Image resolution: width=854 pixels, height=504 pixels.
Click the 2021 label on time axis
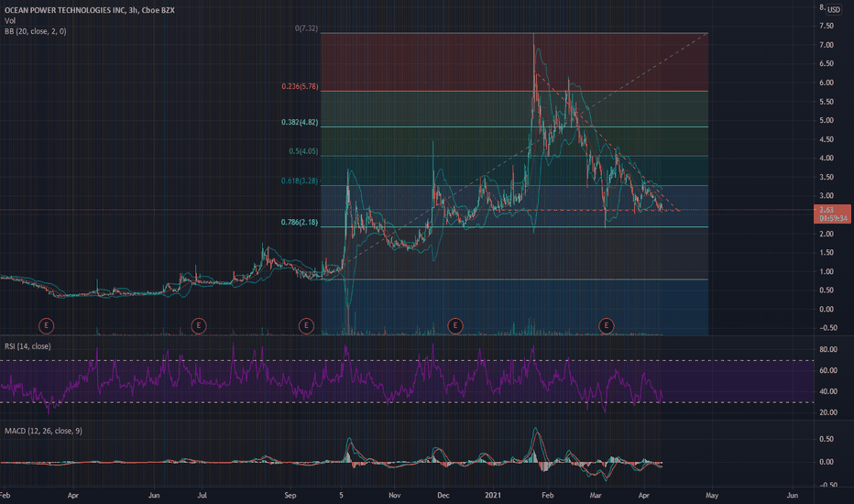click(493, 495)
